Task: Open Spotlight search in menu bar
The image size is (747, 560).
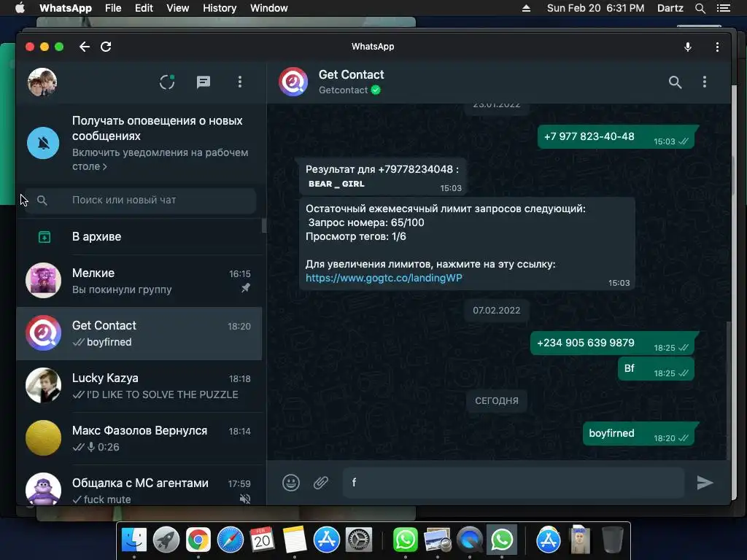Action: (700, 8)
